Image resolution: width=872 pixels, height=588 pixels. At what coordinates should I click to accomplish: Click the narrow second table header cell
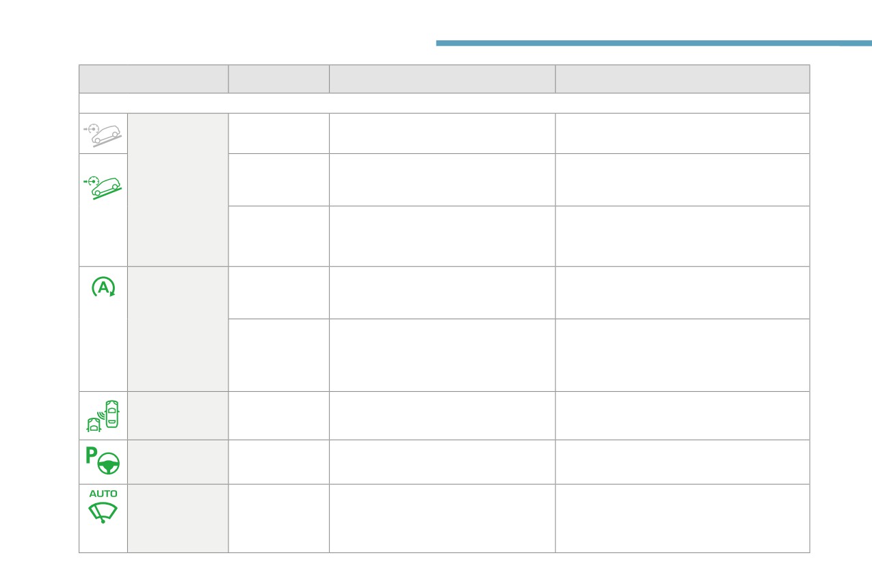[278, 79]
